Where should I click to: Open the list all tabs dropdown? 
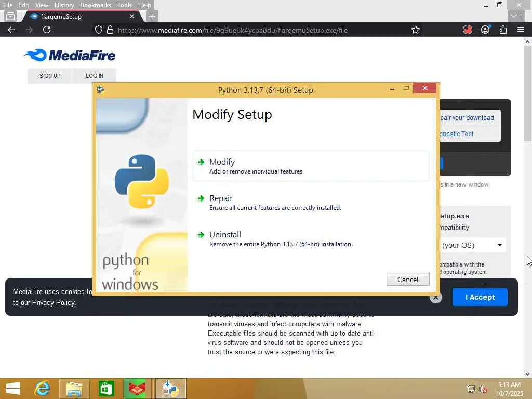point(517,16)
